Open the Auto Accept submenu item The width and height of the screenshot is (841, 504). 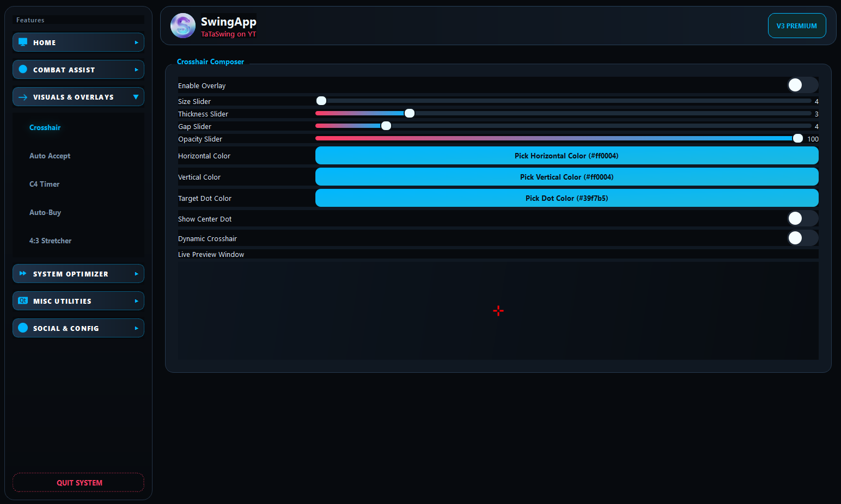click(x=50, y=156)
